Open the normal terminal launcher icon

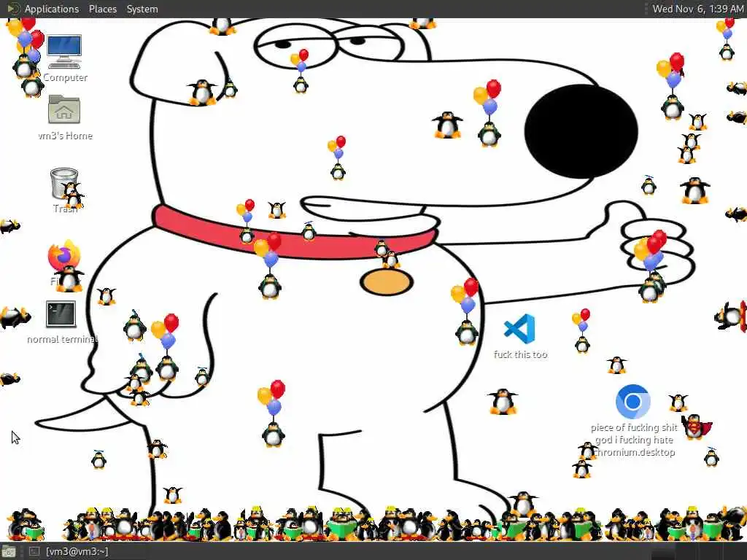[61, 314]
